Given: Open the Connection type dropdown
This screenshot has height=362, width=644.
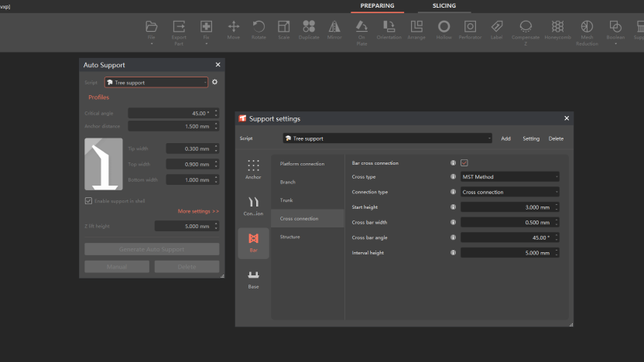Looking at the screenshot, I should point(509,192).
